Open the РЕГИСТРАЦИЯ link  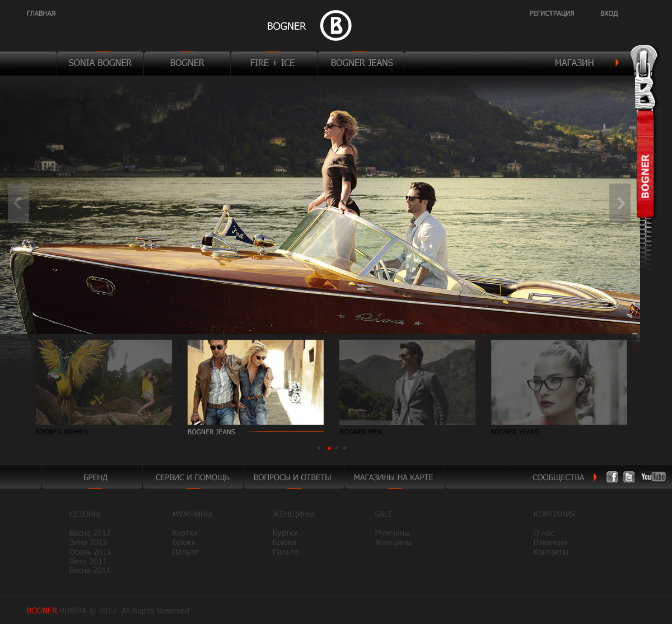point(552,13)
